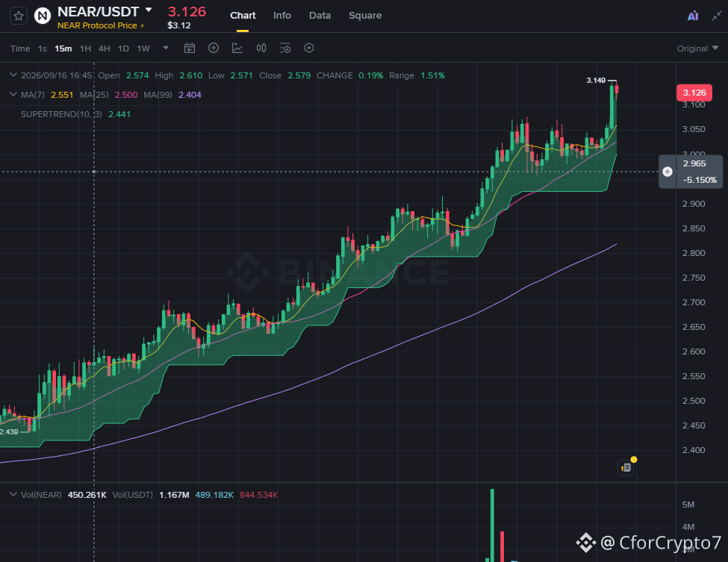Expand the NEAR/USDT pair selector dropdown
This screenshot has height=562, width=728.
[x=149, y=10]
